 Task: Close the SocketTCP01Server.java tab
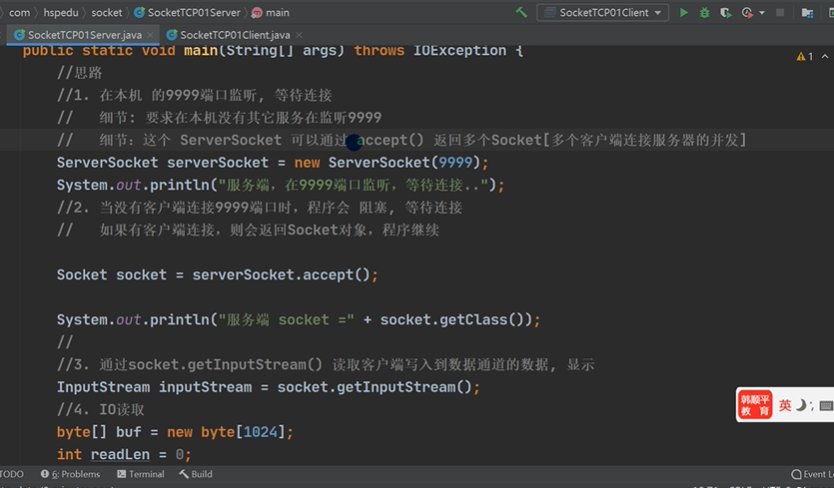(x=151, y=35)
